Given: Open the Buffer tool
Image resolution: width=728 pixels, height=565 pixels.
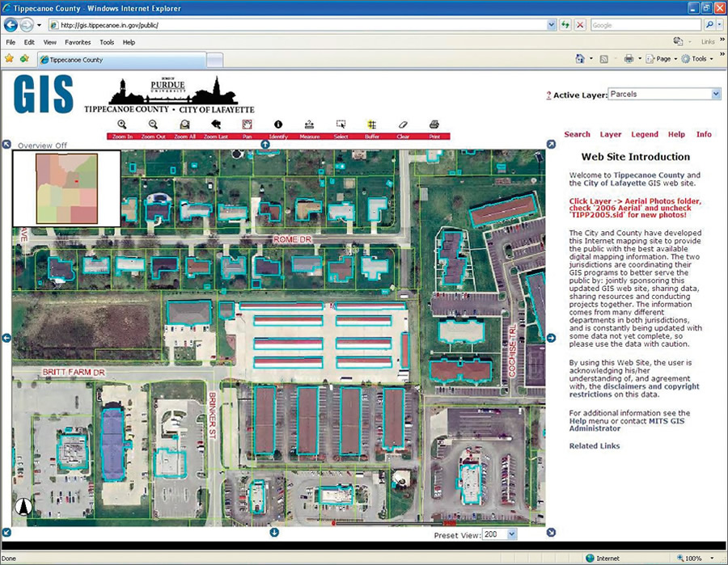Looking at the screenshot, I should click(372, 124).
